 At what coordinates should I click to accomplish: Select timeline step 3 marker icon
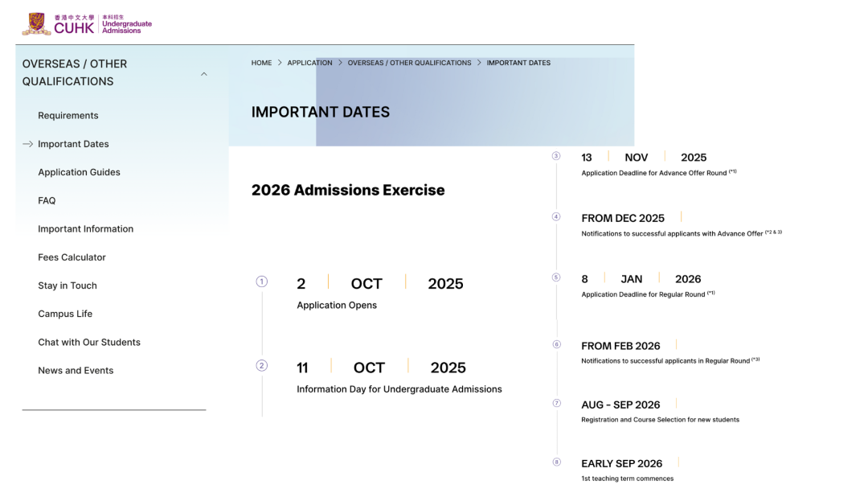point(556,156)
